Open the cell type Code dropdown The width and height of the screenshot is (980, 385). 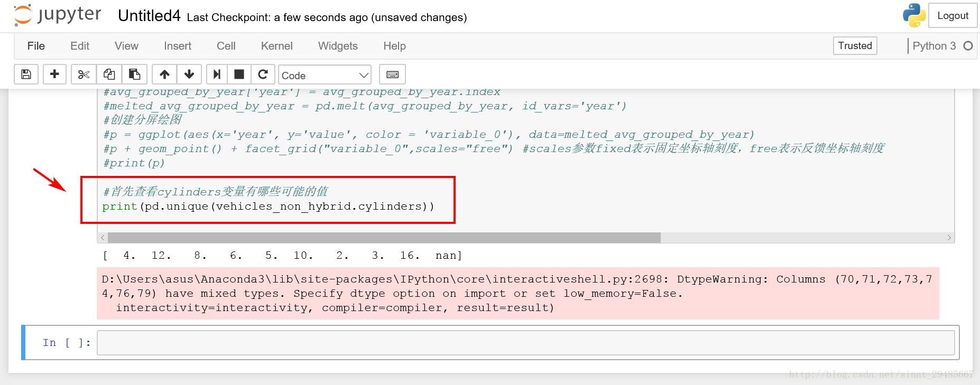[x=325, y=75]
